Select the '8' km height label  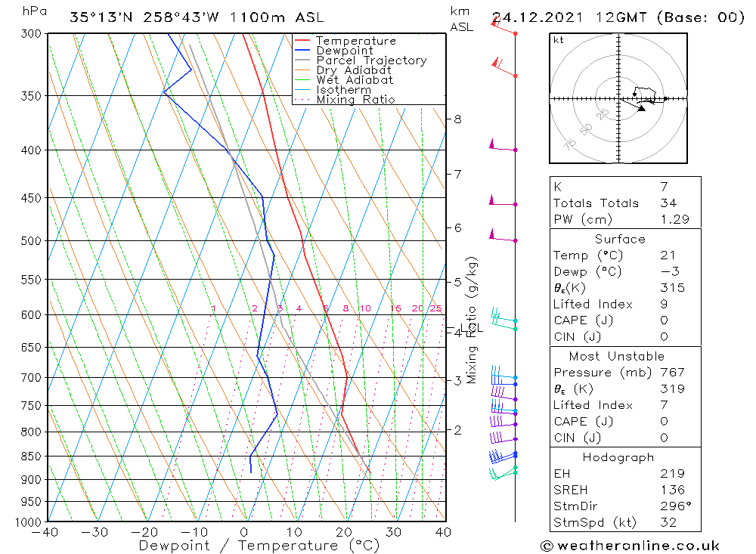pos(457,119)
